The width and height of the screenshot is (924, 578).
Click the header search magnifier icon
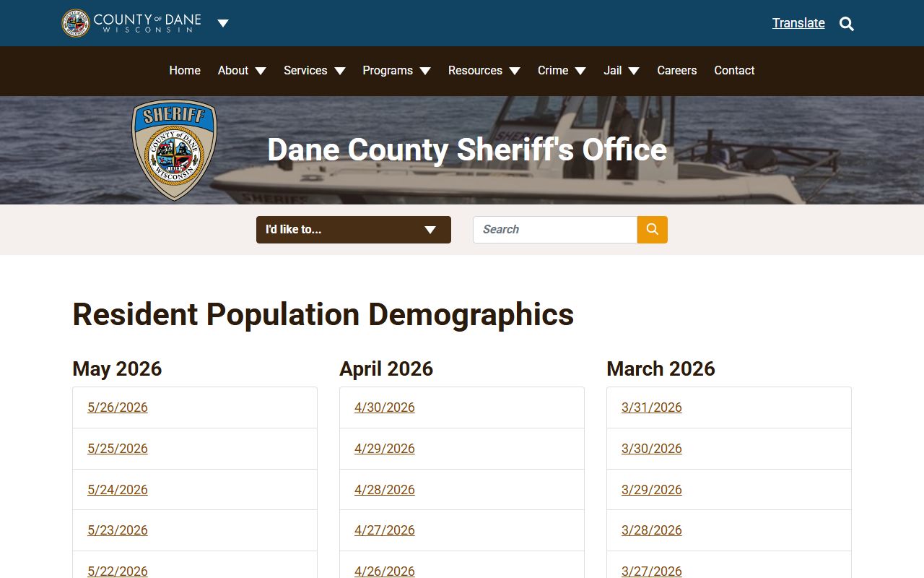pos(847,24)
